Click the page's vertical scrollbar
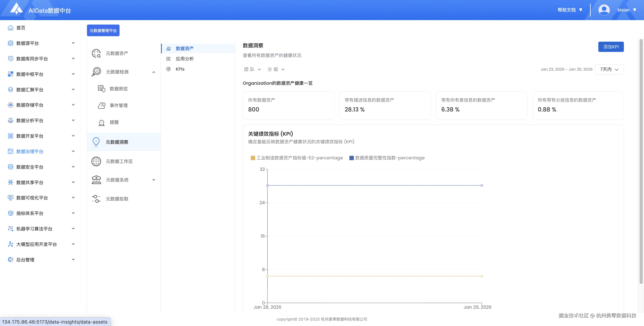The height and width of the screenshot is (326, 644). pyautogui.click(x=641, y=160)
